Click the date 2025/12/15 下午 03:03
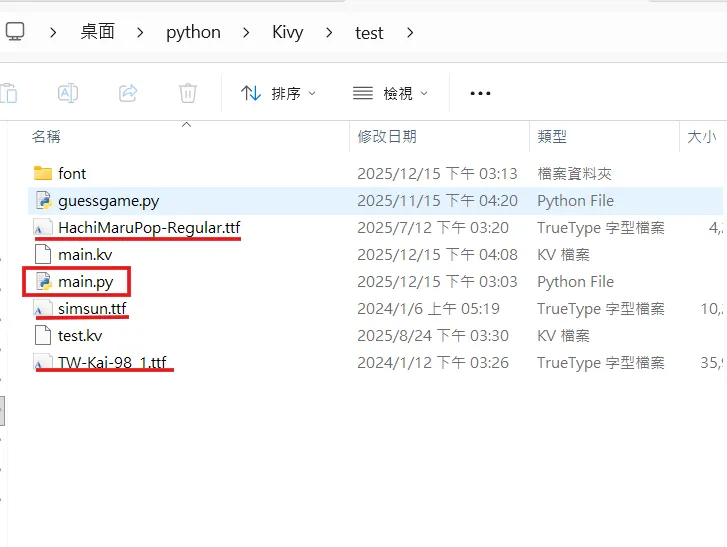 (x=437, y=281)
